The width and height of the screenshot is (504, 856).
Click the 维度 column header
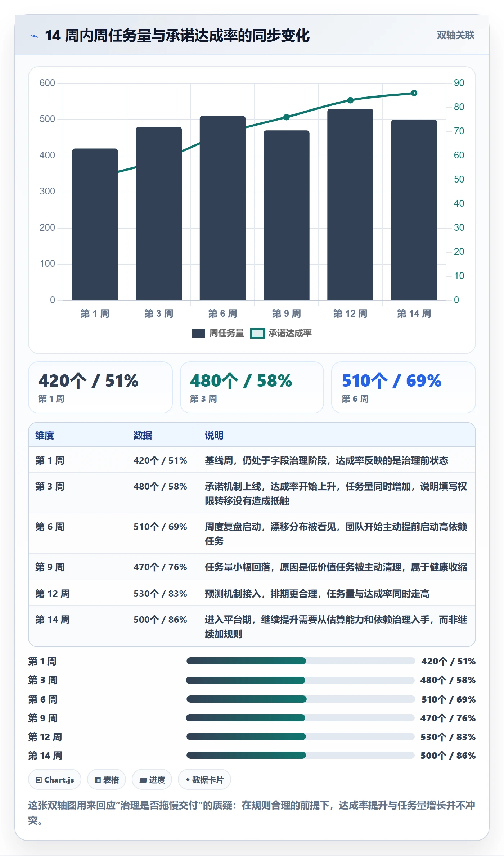point(45,435)
